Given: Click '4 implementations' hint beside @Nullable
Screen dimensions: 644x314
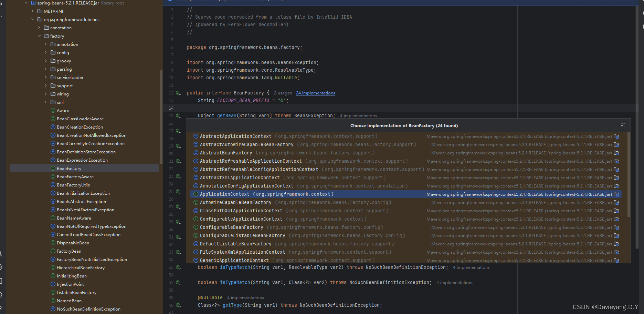Looking at the screenshot, I should point(245,298).
